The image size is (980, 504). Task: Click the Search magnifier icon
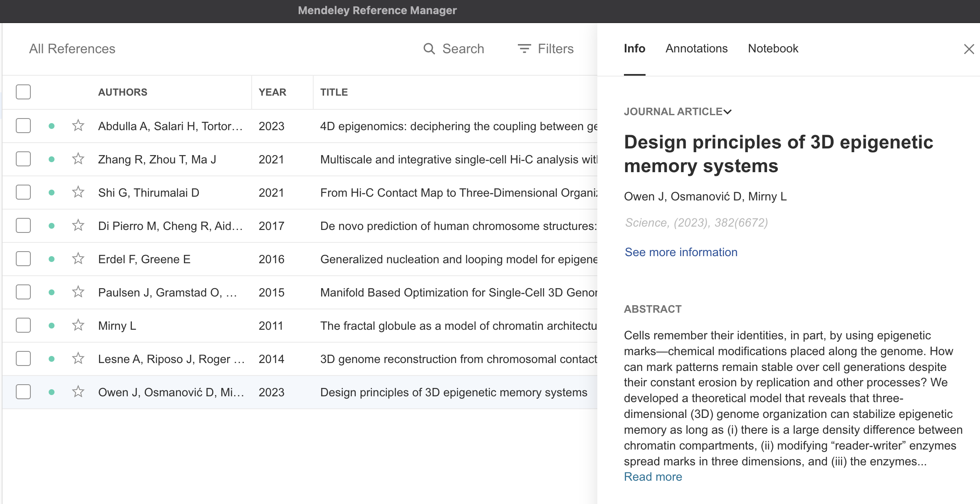429,49
